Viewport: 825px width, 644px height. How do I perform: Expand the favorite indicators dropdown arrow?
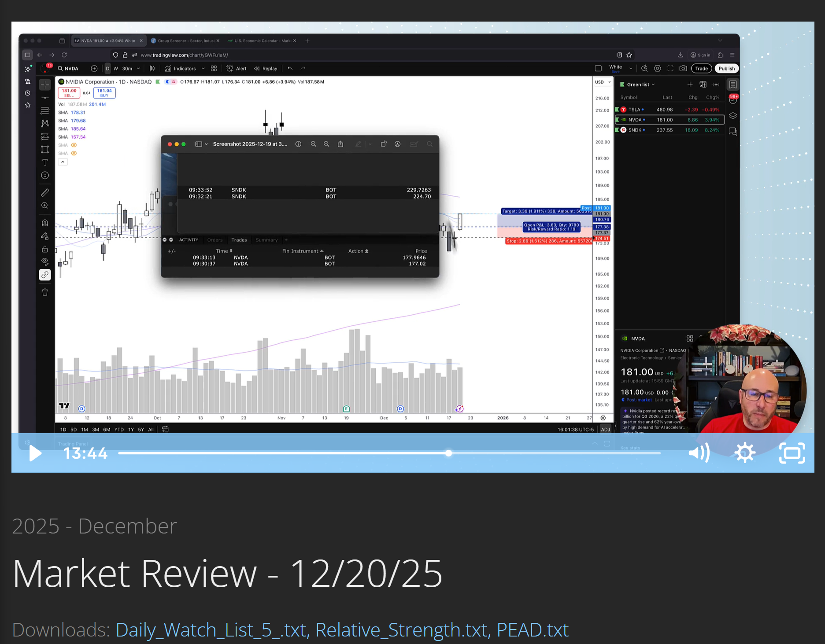203,69
